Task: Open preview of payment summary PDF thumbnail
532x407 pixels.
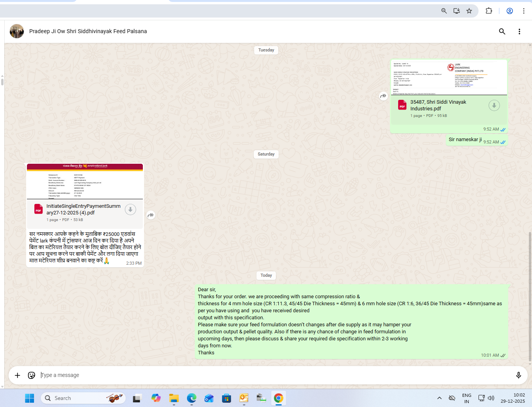Action: coord(85,182)
